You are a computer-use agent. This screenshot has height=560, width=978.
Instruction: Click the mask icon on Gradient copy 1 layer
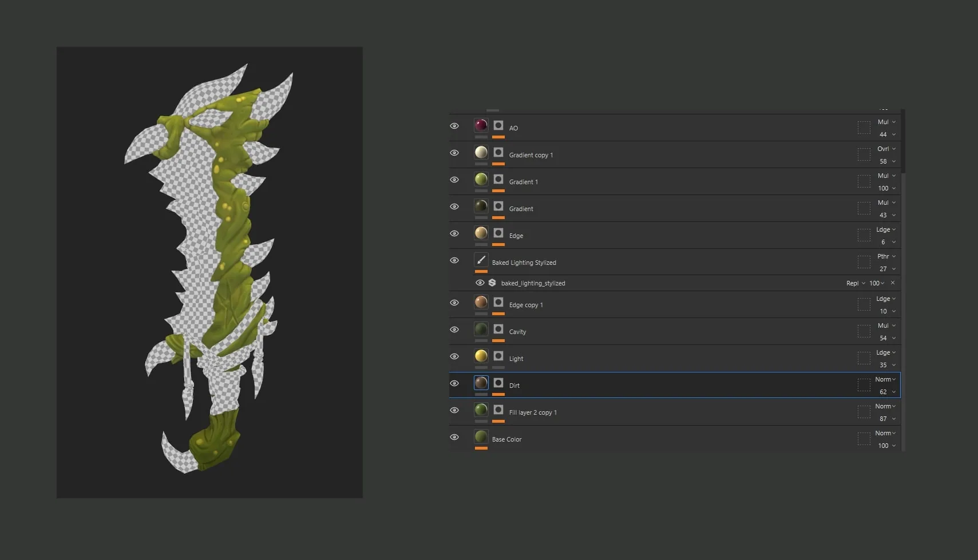[498, 152]
